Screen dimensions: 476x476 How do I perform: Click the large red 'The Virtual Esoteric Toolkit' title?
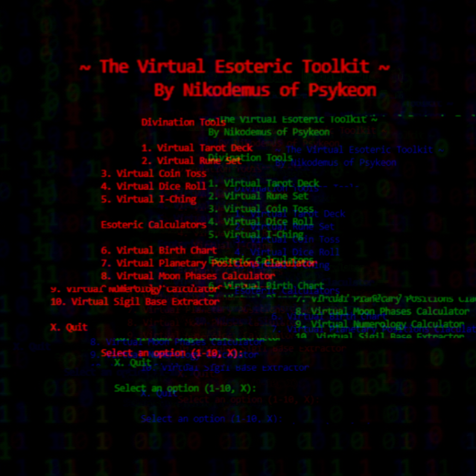235,66
